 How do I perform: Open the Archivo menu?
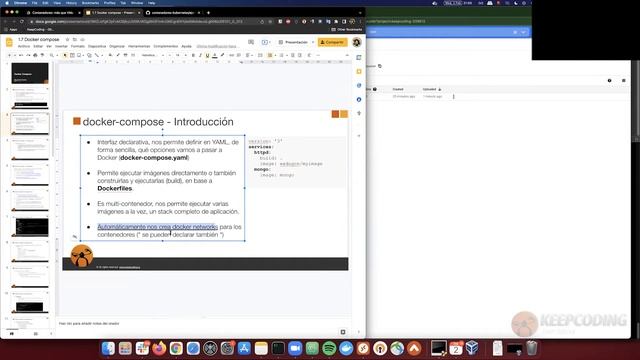24,47
